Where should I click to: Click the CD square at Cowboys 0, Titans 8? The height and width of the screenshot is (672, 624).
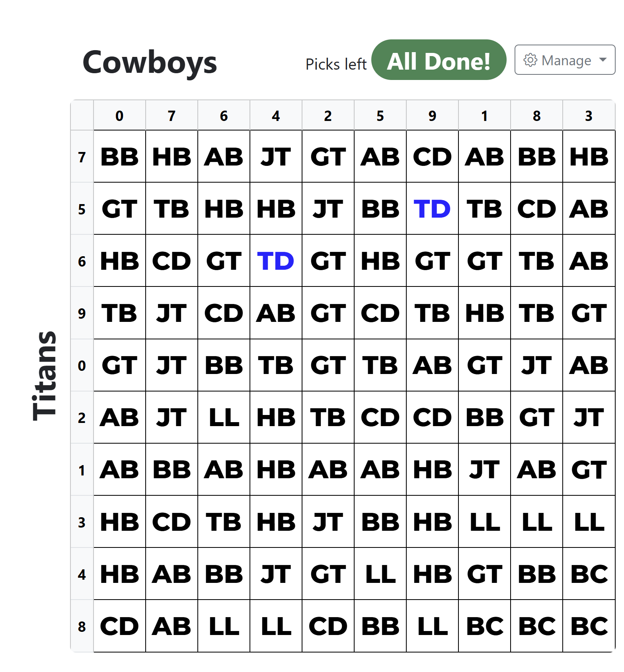tap(119, 626)
